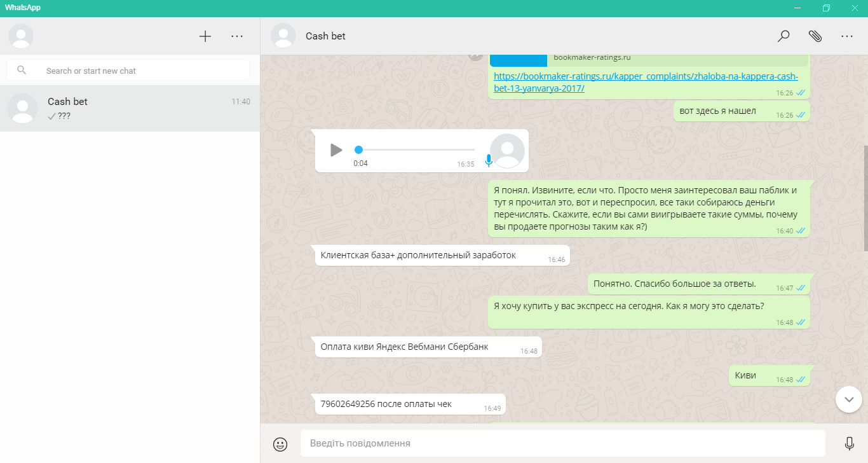The width and height of the screenshot is (868, 463).
Task: Click the Cash bet name in chat header
Action: pyautogui.click(x=325, y=36)
